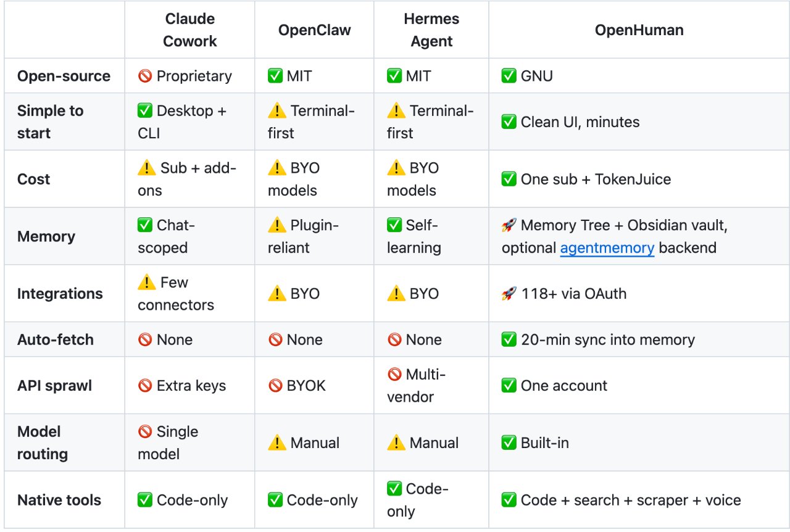
Task: Click the green checkmark beside One account
Action: click(509, 386)
